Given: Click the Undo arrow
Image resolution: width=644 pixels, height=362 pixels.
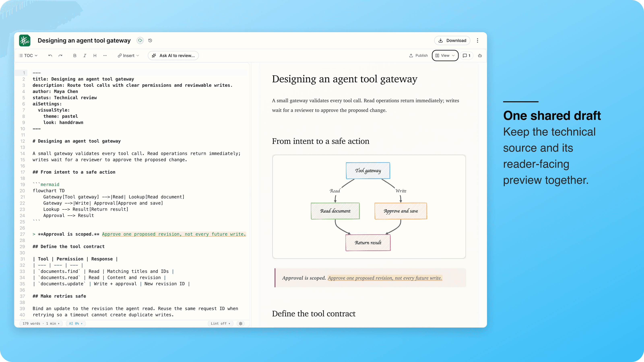Looking at the screenshot, I should pyautogui.click(x=50, y=56).
